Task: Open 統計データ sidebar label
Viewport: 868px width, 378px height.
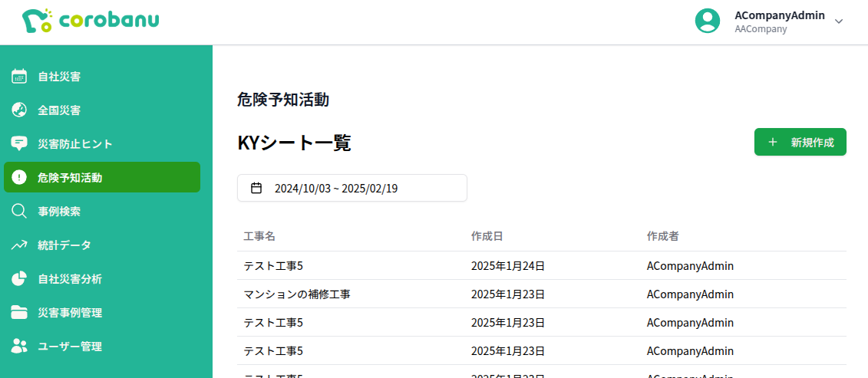Action: [64, 245]
